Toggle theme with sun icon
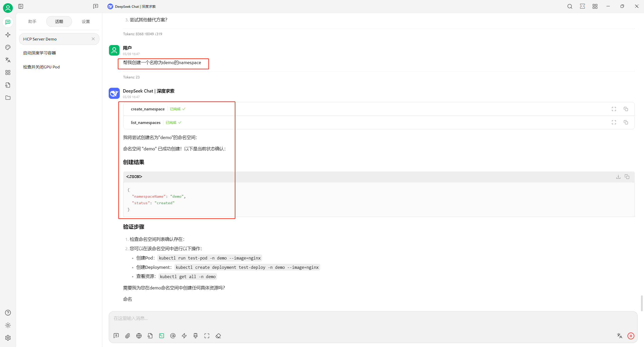Image resolution: width=644 pixels, height=347 pixels. 8,325
